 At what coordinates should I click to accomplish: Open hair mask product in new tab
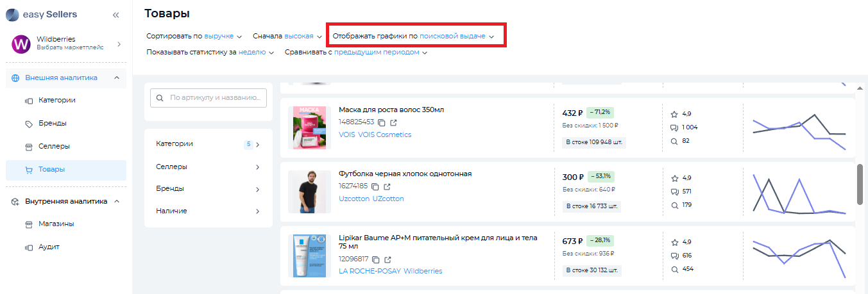(394, 122)
